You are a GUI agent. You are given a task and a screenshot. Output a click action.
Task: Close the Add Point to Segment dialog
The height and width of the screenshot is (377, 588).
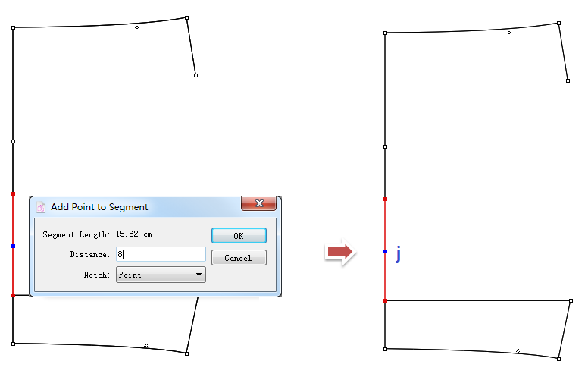(x=258, y=204)
